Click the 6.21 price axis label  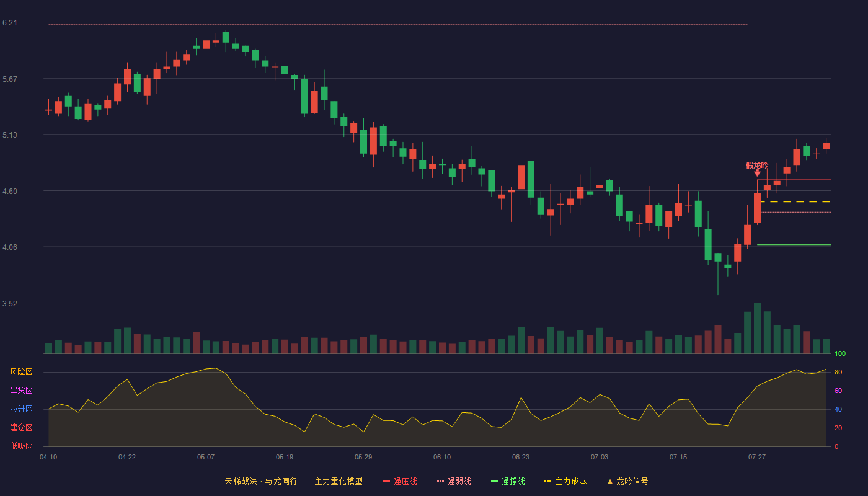coord(9,23)
